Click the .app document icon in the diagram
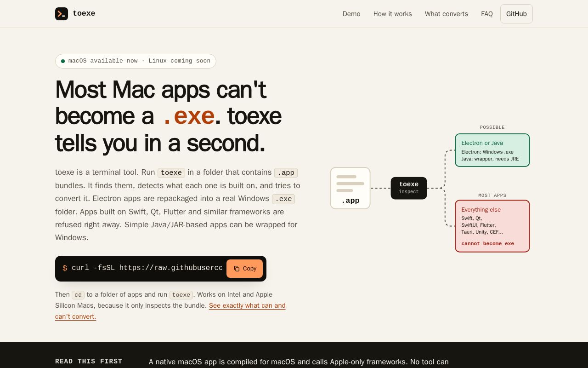Image resolution: width=588 pixels, height=368 pixels. 350,188
